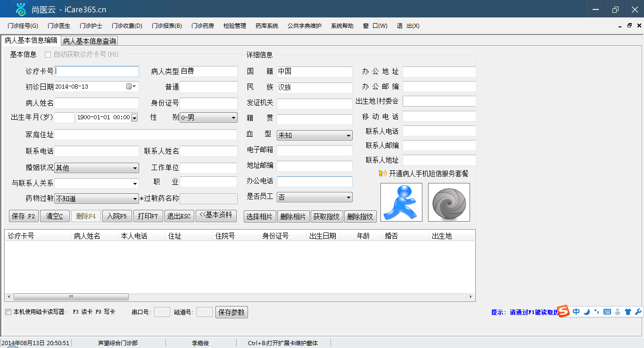The image size is (644, 348).
Task: Click the Sogou S input method logo
Action: tap(564, 312)
